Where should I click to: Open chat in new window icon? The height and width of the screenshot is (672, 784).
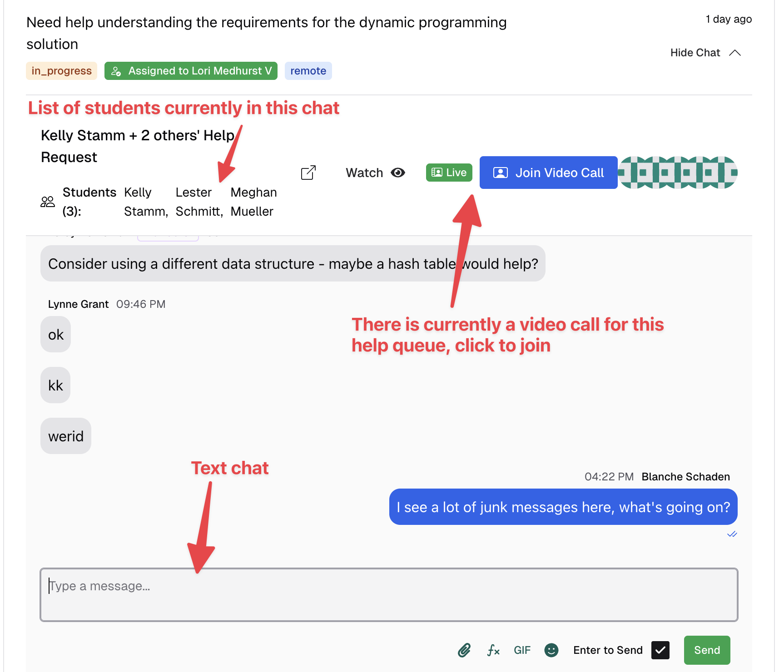pos(308,173)
